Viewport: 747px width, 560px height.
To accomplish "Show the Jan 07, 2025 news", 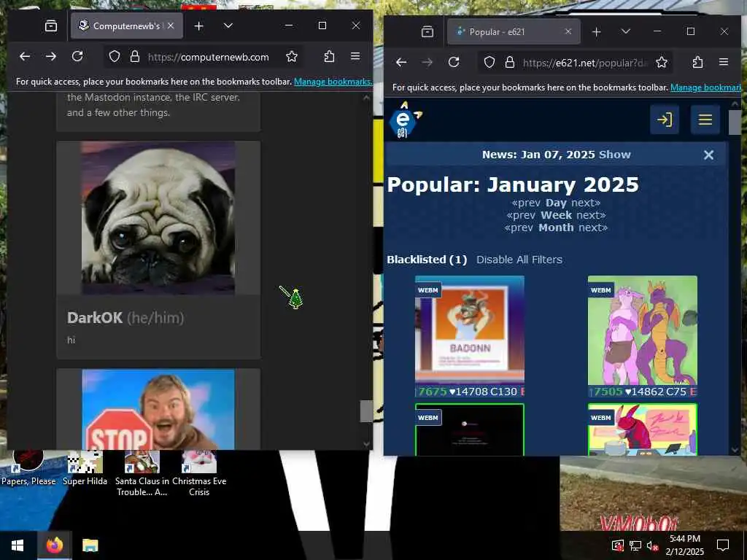I will tap(614, 155).
